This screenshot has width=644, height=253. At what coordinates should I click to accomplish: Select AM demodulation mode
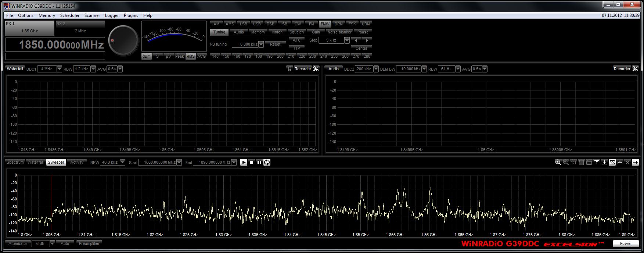pyautogui.click(x=216, y=24)
